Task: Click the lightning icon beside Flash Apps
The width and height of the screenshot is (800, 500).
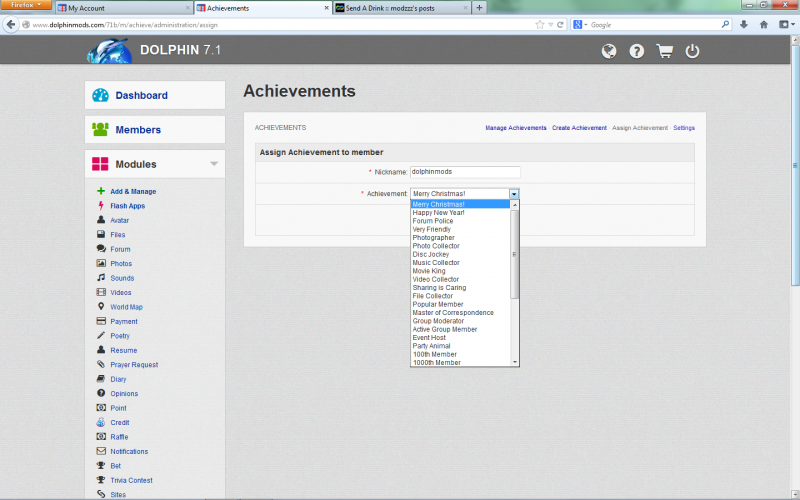Action: click(x=101, y=206)
